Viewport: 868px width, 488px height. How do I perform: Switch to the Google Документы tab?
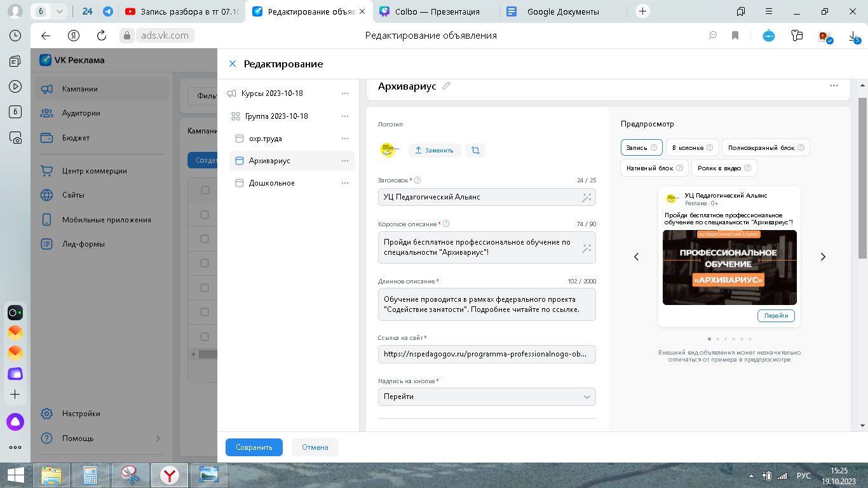coord(562,11)
